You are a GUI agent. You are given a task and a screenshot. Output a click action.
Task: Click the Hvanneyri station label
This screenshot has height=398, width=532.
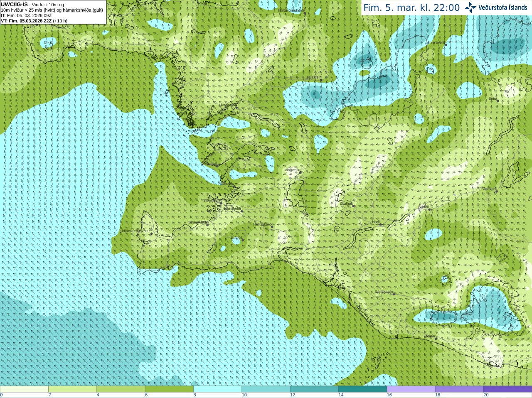click(x=227, y=105)
